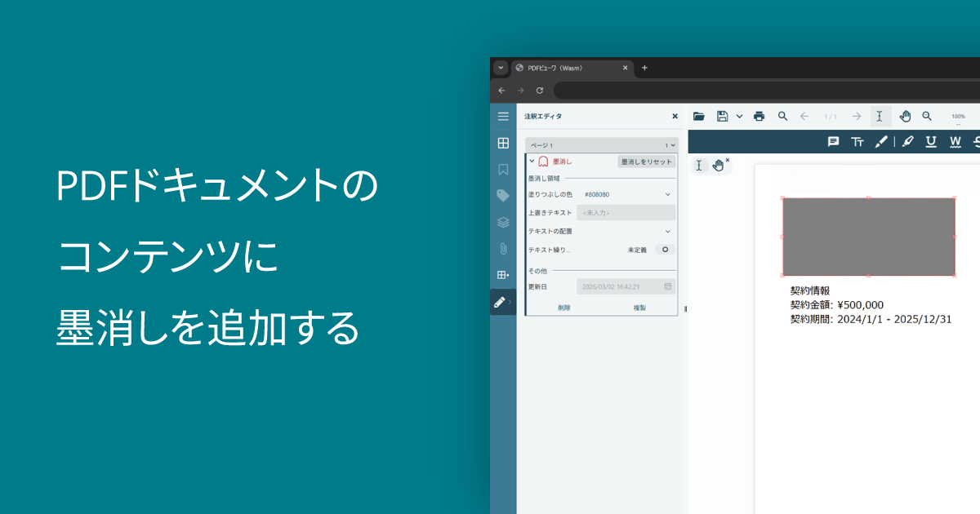Screen dimensions: 980x514
Task: Select the freehand ink brush tool
Action: pyautogui.click(x=883, y=141)
